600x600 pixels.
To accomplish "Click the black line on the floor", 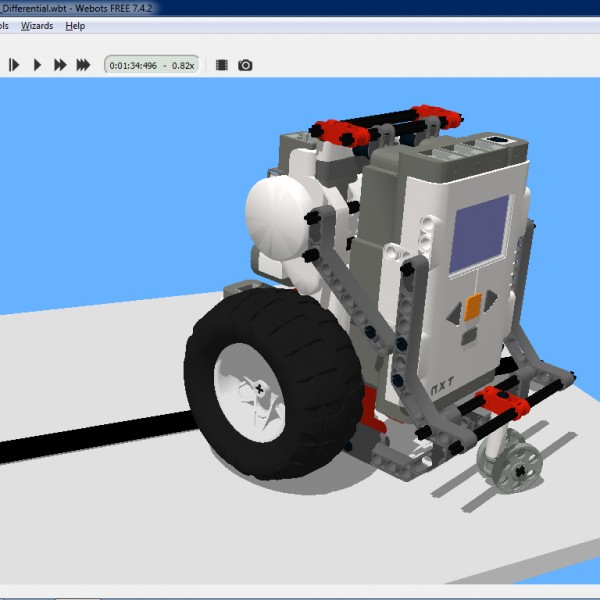I will point(96,436).
